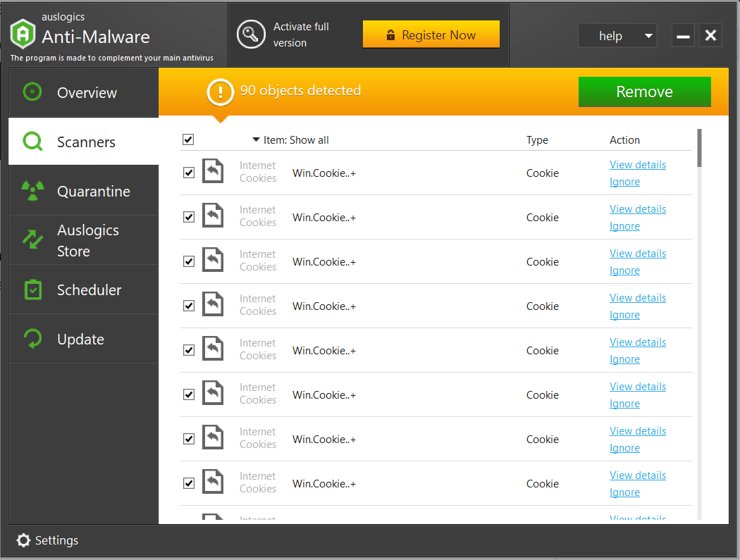
Task: Open Scheduler via its calendar icon
Action: (32, 290)
